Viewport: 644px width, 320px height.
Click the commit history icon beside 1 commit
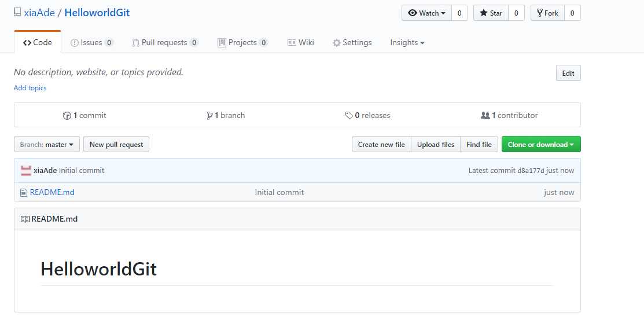click(67, 116)
